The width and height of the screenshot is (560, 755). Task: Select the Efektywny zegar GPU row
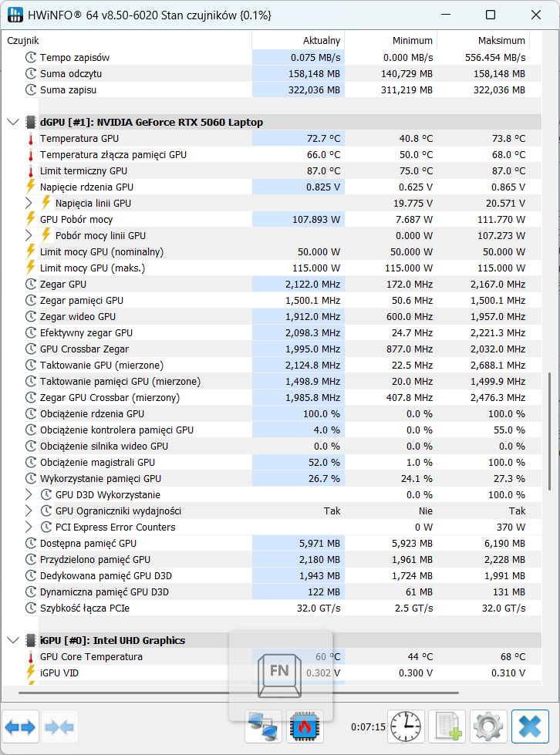(x=282, y=332)
